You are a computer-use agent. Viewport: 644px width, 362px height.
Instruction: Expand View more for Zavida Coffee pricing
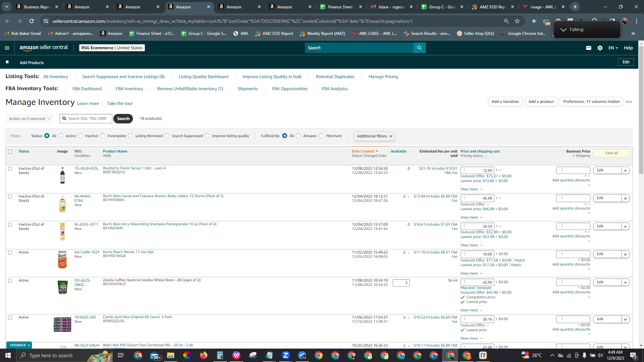(x=471, y=310)
